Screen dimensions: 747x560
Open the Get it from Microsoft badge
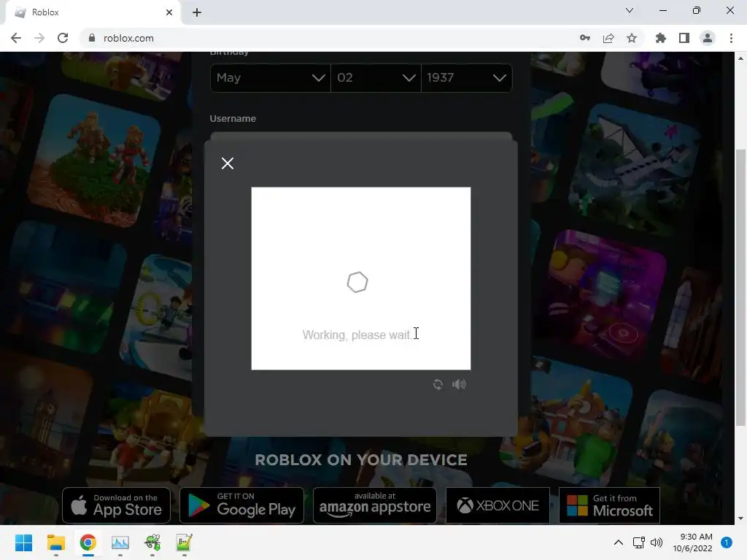[x=609, y=505]
